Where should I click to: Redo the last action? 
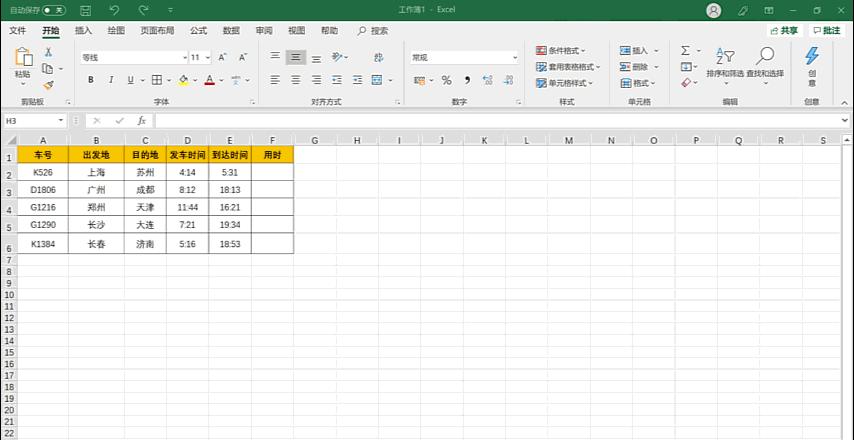143,10
